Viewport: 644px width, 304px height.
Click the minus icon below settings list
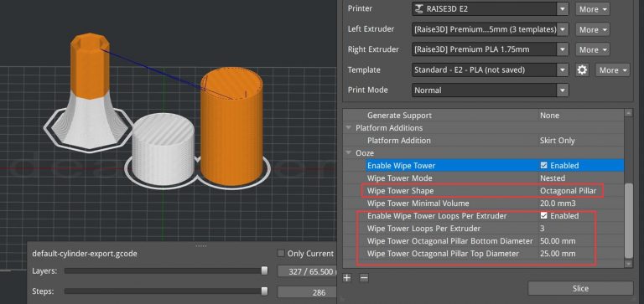[x=364, y=278]
